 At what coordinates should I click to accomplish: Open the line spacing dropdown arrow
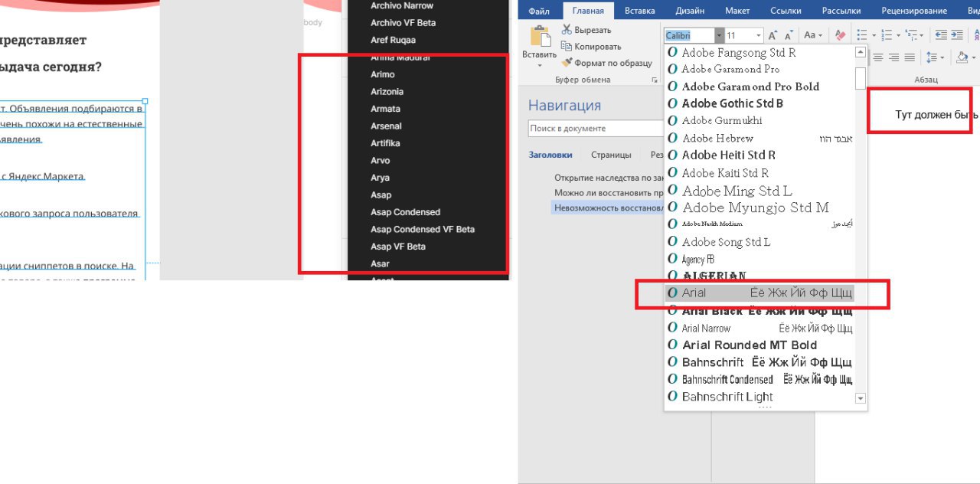[942, 57]
